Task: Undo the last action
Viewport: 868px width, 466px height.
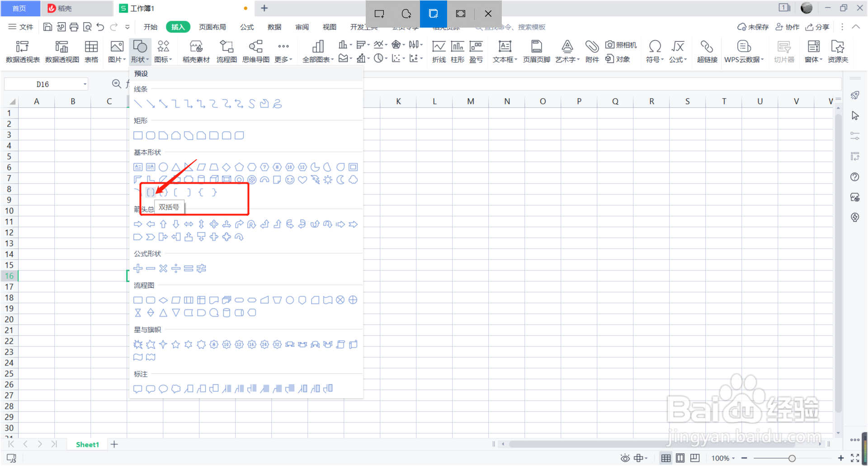Action: 100,27
